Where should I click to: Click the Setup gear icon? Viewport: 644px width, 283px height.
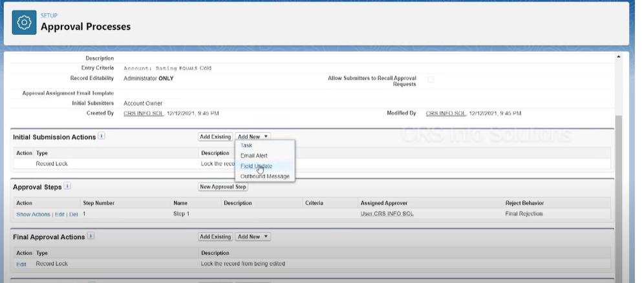pyautogui.click(x=24, y=22)
